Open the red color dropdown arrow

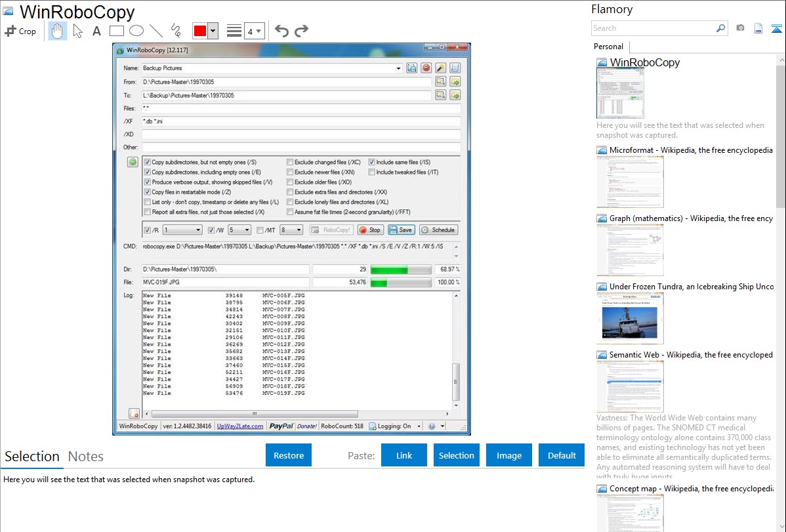click(x=213, y=31)
